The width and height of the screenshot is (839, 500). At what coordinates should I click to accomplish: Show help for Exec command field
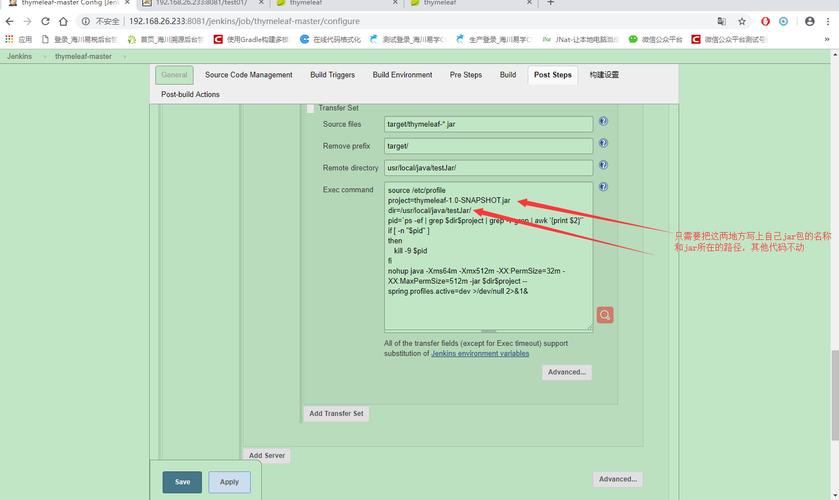[603, 187]
